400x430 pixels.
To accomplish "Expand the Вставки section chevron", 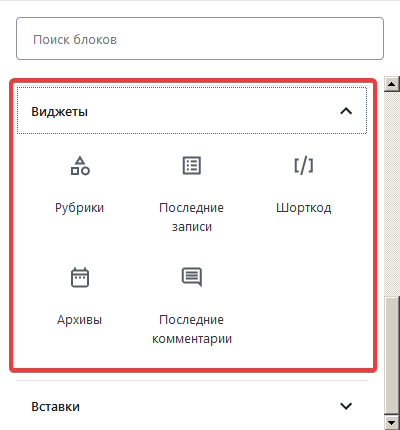I will 346,406.
